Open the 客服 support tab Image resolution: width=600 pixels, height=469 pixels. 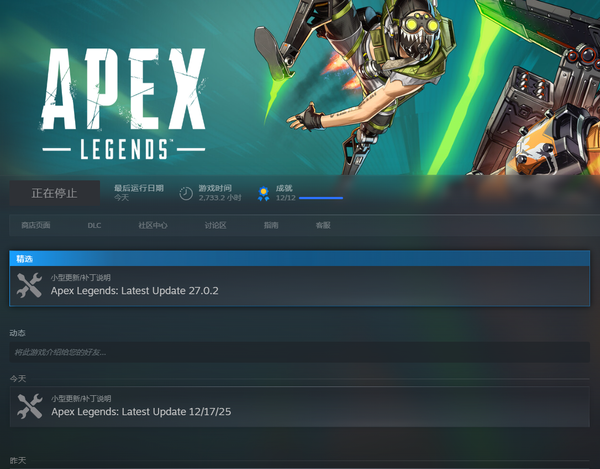(322, 226)
